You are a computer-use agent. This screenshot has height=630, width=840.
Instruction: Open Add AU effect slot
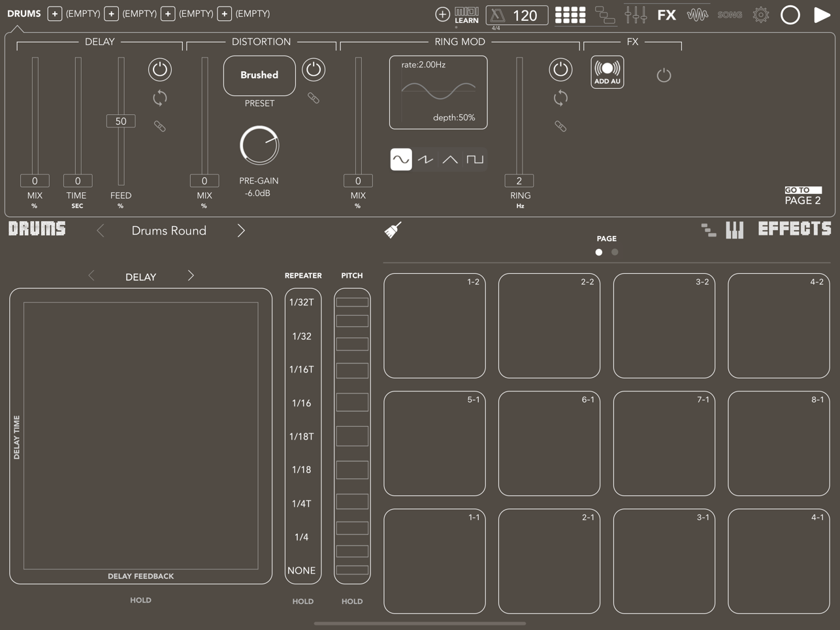(607, 72)
